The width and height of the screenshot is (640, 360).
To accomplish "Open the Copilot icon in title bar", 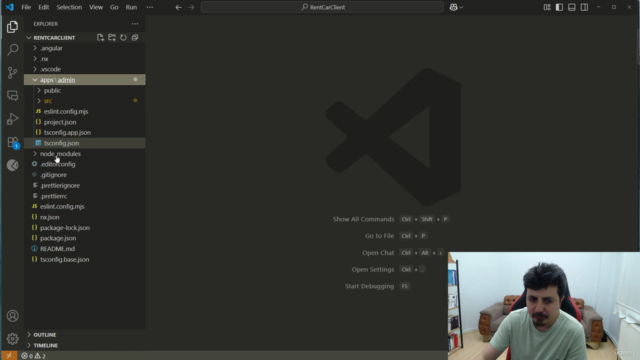I will tap(453, 7).
